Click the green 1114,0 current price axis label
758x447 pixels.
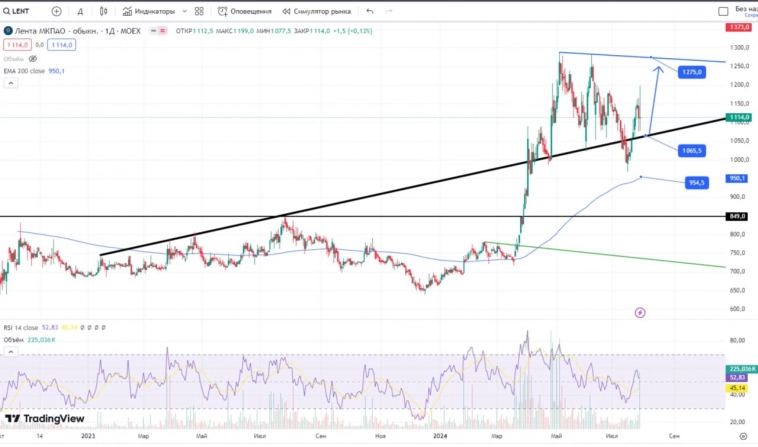pos(738,117)
